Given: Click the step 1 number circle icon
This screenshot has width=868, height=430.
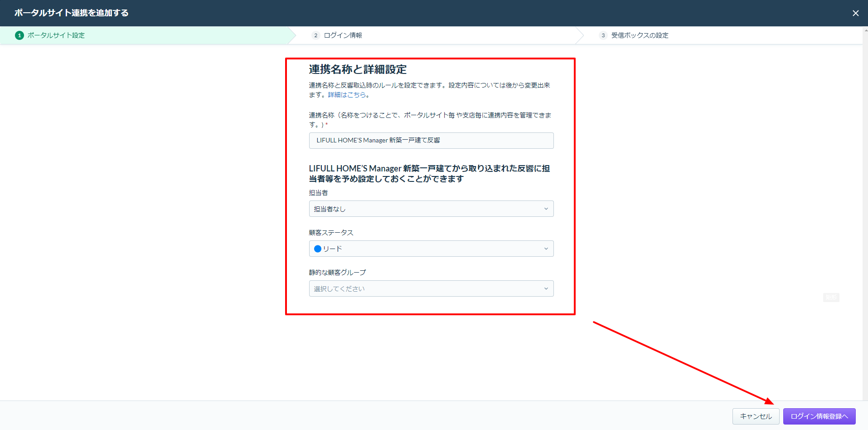Looking at the screenshot, I should 19,35.
